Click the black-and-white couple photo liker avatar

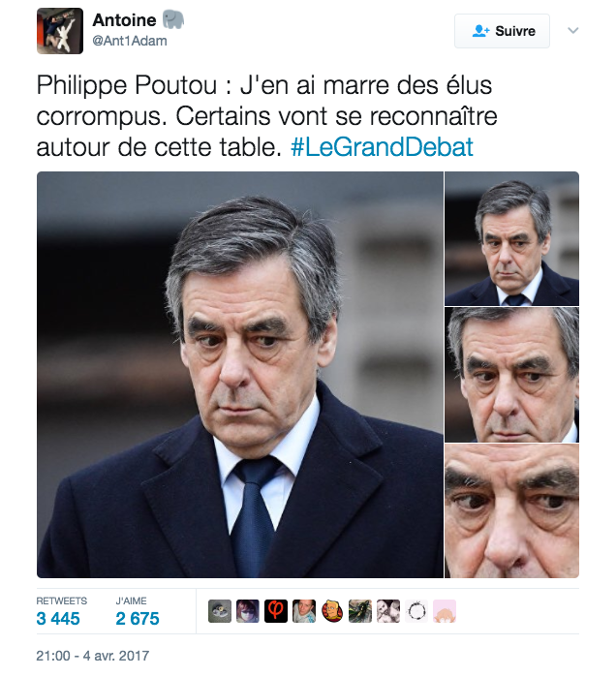[388, 611]
